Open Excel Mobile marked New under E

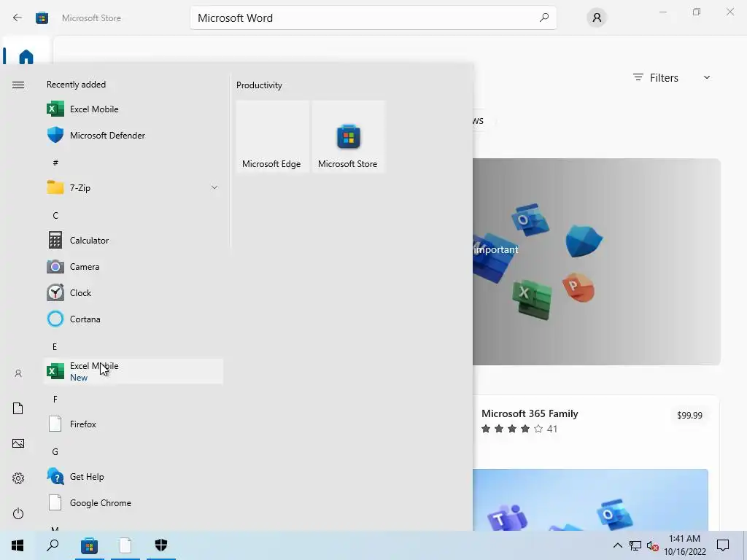coord(133,371)
